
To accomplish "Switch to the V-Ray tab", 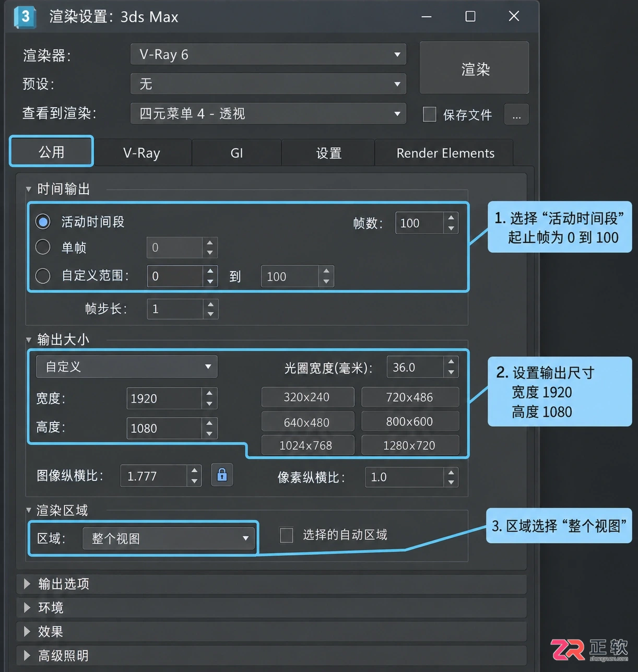I will click(141, 153).
